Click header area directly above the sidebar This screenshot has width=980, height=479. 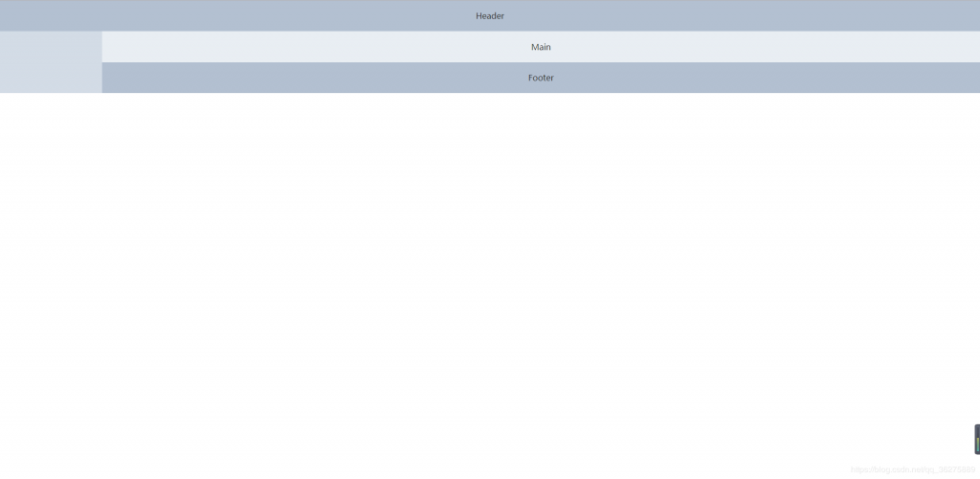[51, 16]
